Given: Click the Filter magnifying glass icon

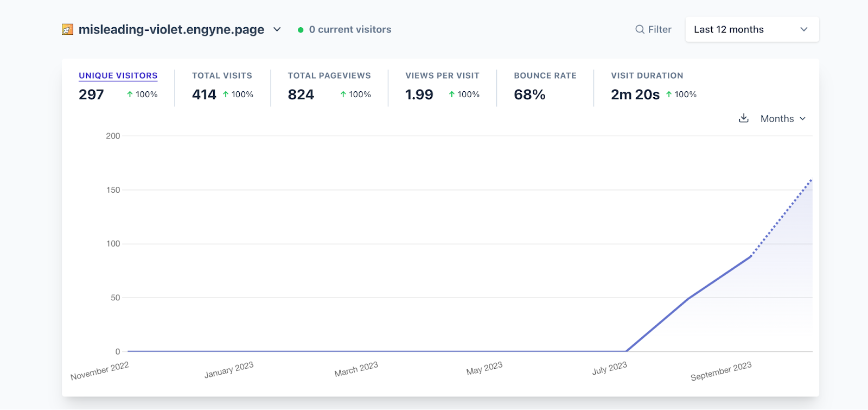Looking at the screenshot, I should coord(640,29).
